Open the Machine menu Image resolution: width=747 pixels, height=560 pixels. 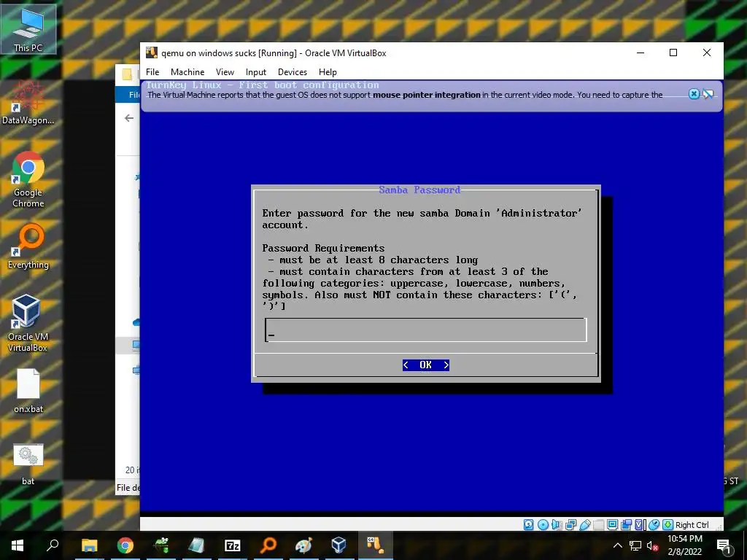(x=187, y=72)
